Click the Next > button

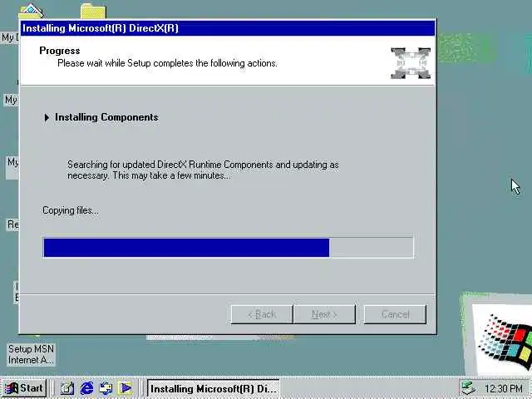(325, 314)
